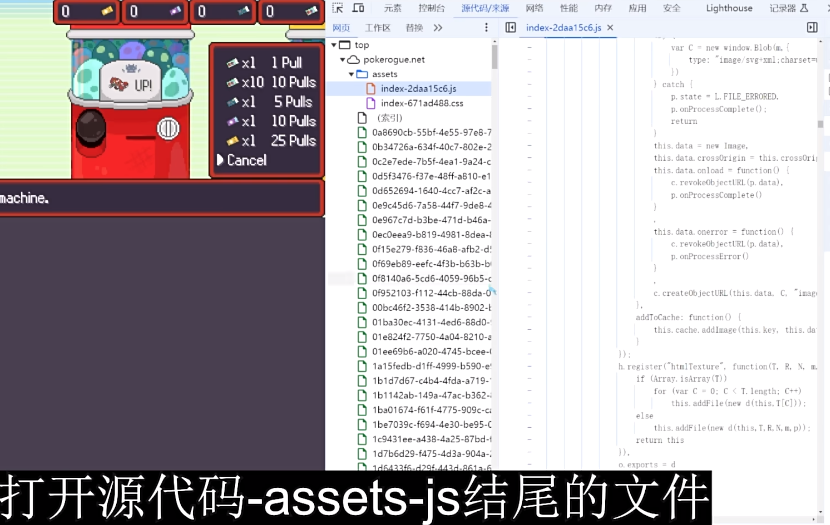Screen dimensions: 830x525
Task: Close the index-2daa15c6.js editor tab
Action: point(610,28)
